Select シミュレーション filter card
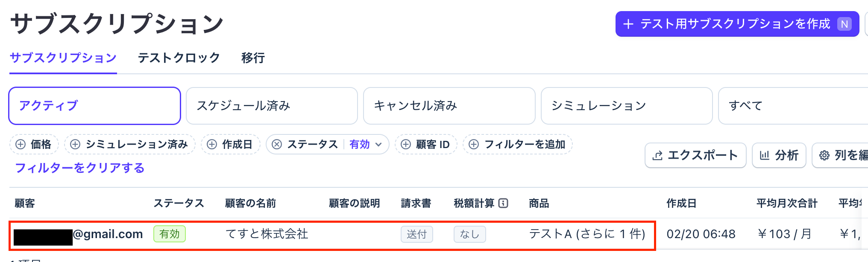 click(x=626, y=106)
